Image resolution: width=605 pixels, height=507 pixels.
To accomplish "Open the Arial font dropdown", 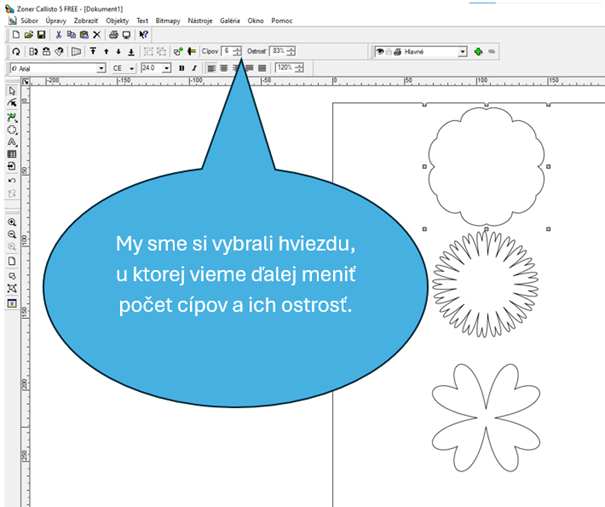I will 102,68.
